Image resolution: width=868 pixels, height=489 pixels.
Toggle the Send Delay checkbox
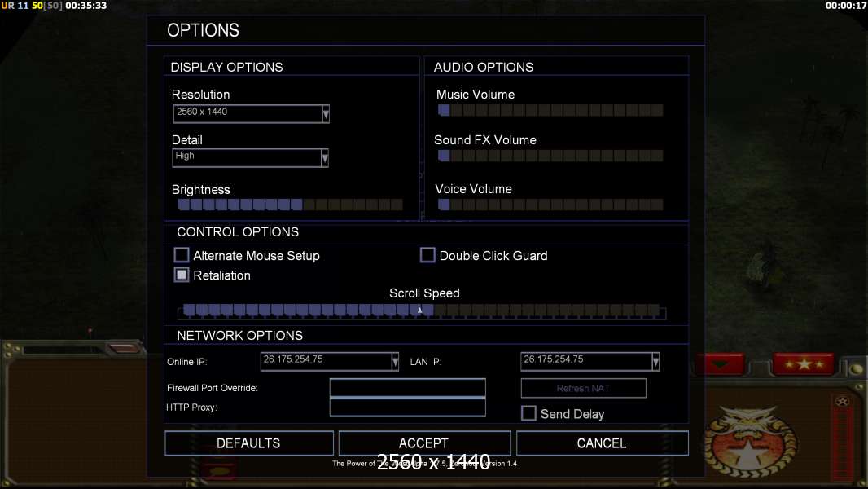pos(528,413)
